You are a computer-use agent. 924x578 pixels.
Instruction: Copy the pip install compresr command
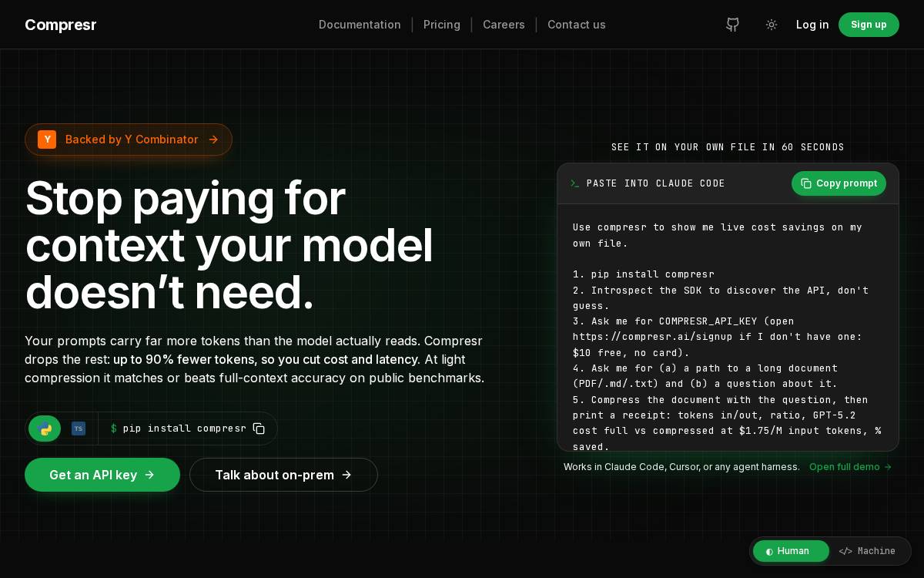click(x=259, y=428)
